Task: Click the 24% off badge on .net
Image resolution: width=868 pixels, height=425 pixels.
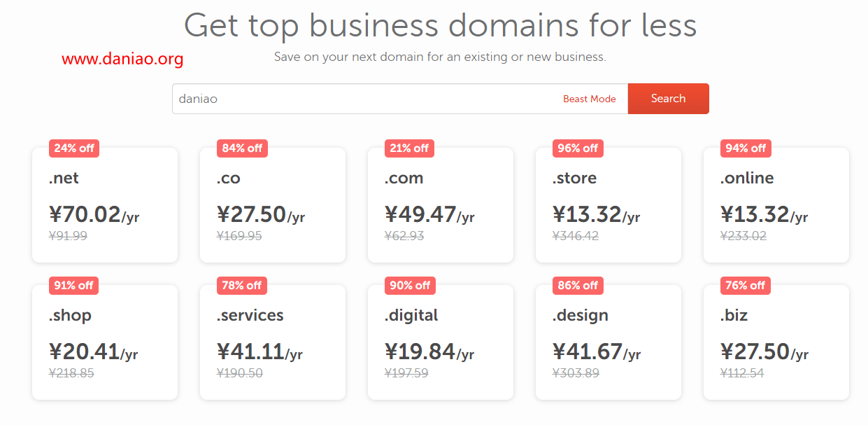Action: pyautogui.click(x=74, y=148)
